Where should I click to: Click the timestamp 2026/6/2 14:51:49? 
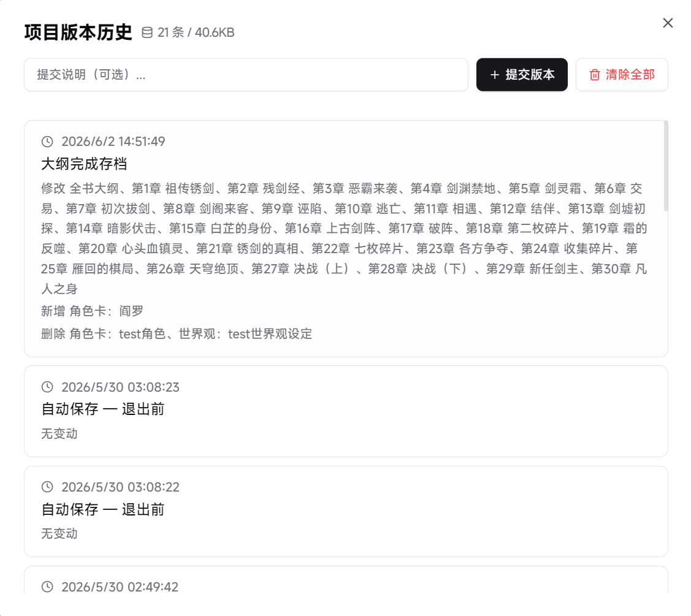click(113, 142)
